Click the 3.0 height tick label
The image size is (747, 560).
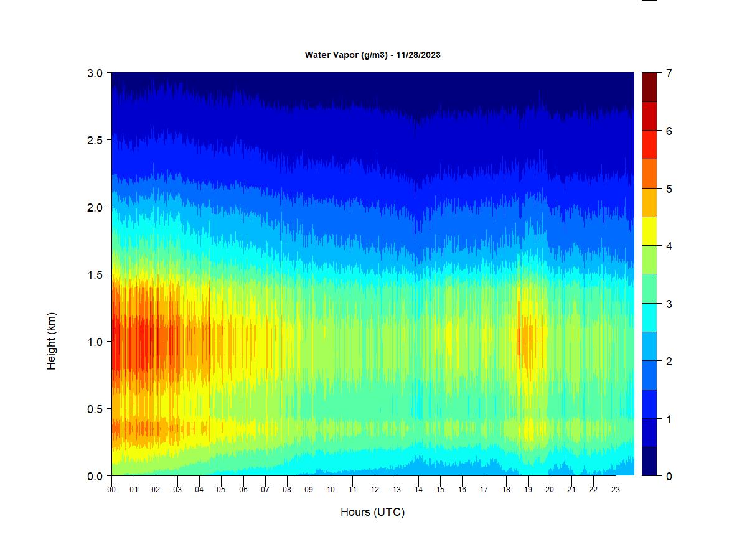(x=95, y=73)
